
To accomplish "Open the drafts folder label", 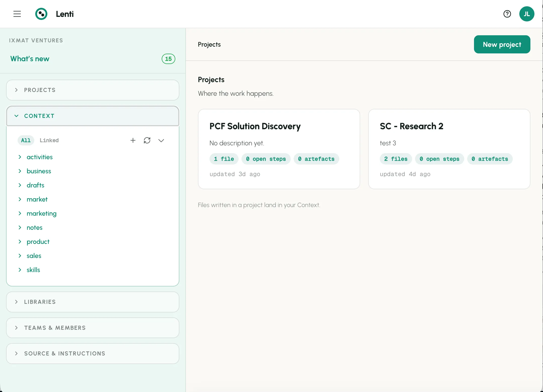I will pyautogui.click(x=36, y=185).
